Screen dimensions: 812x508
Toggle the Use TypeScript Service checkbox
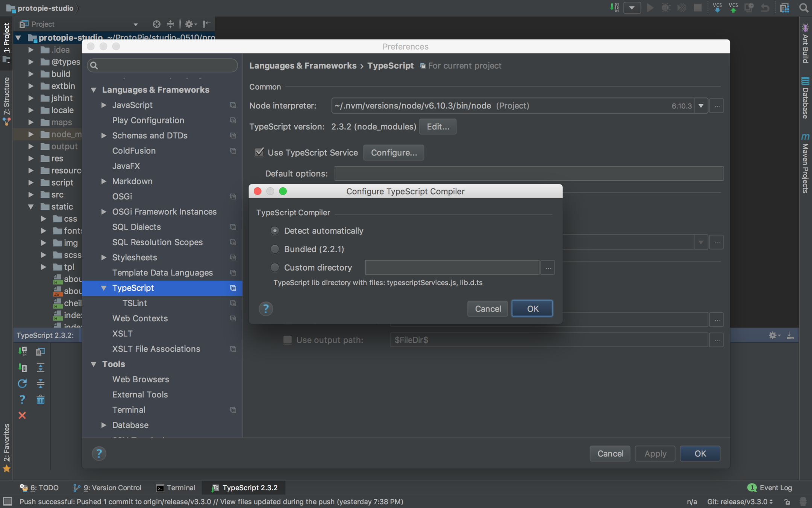pyautogui.click(x=259, y=152)
